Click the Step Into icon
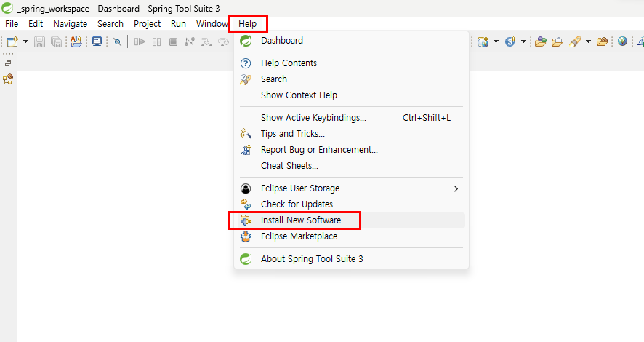Screen dimensions: 644x342 coord(206,41)
